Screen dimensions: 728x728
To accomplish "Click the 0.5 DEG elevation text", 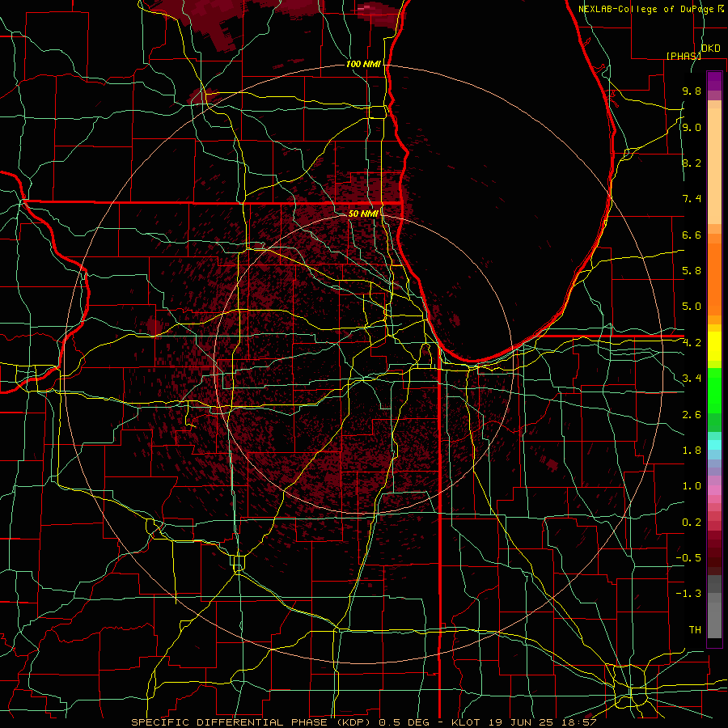I will click(x=404, y=722).
